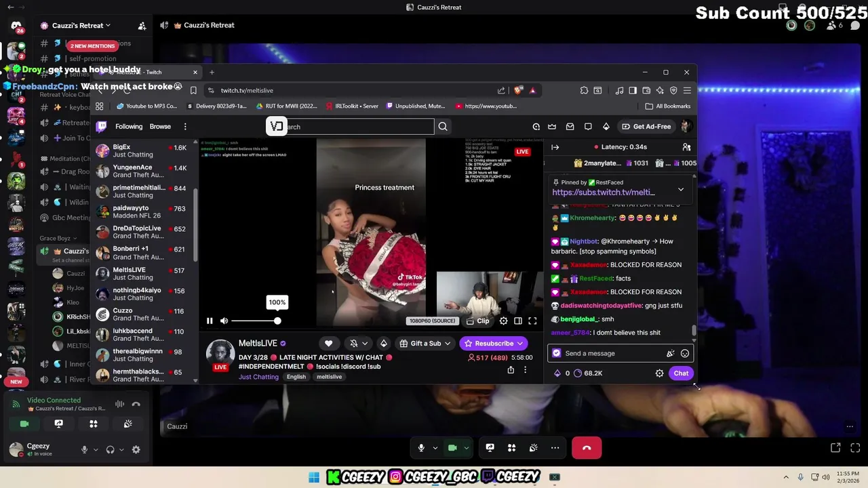Screen dimensions: 868x488
Task: Open the stream's three-dot more menu
Action: (525, 370)
